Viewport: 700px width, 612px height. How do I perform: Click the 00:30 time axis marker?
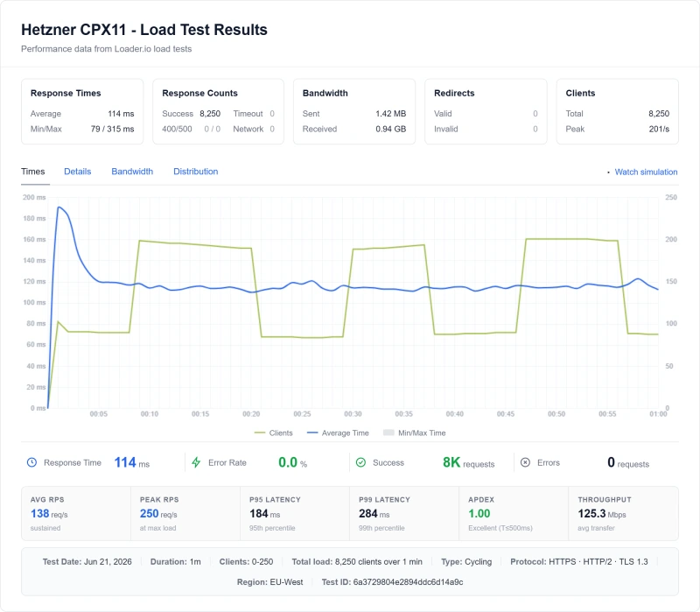[353, 414]
